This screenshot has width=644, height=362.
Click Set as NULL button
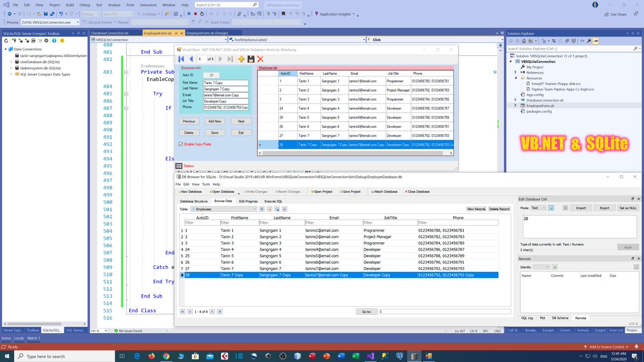pos(628,208)
